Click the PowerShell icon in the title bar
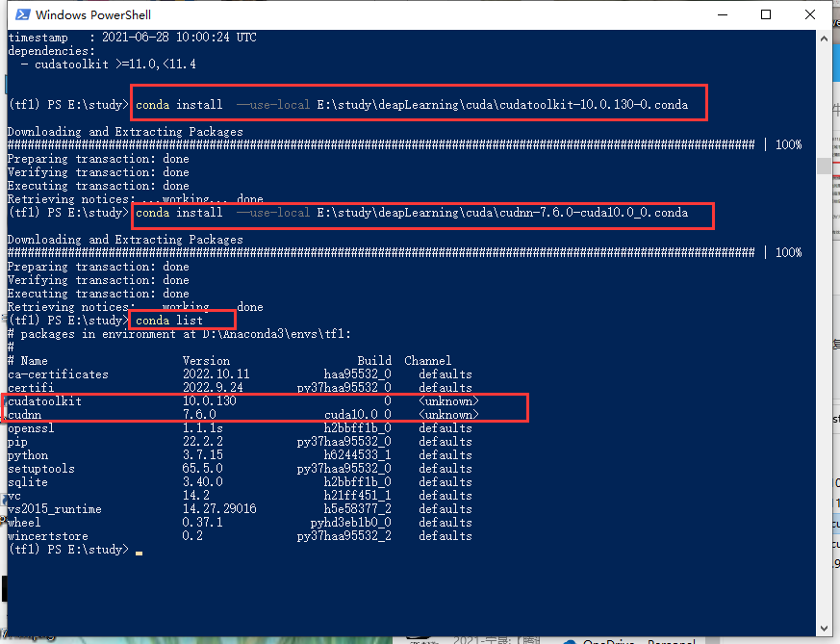The image size is (840, 644). tap(21, 14)
